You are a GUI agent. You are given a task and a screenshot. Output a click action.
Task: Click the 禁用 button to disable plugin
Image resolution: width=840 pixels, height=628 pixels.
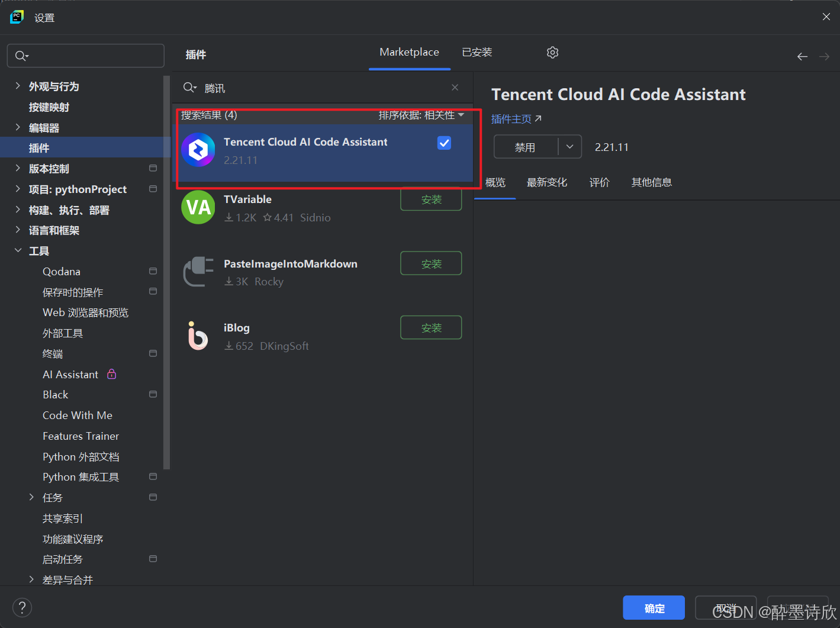click(526, 147)
